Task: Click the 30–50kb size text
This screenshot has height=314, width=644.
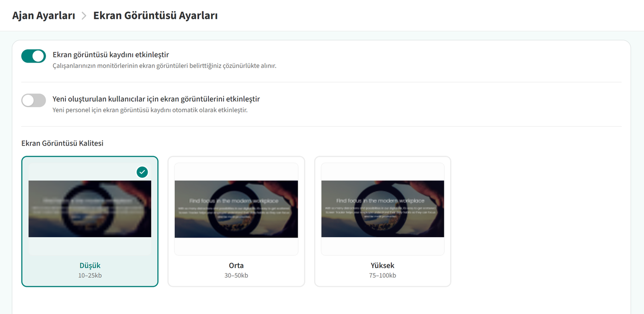Action: (x=236, y=275)
